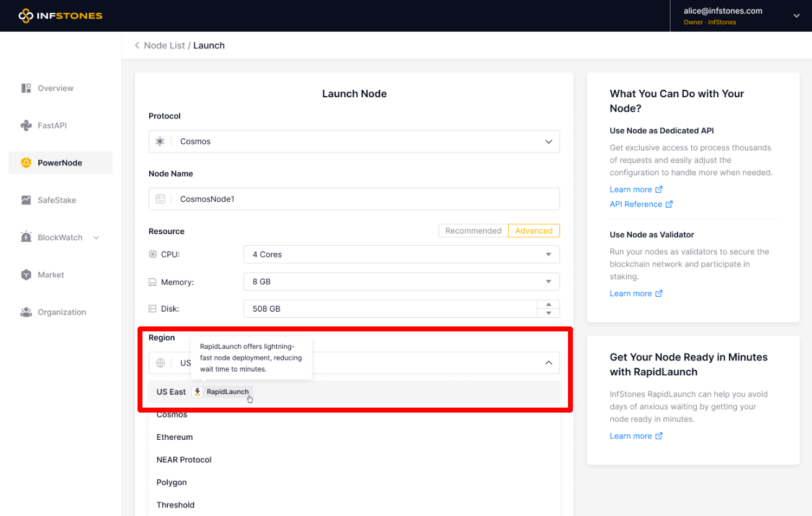Viewport: 812px width, 516px height.
Task: Click the Cosmos protocol icon
Action: (160, 141)
